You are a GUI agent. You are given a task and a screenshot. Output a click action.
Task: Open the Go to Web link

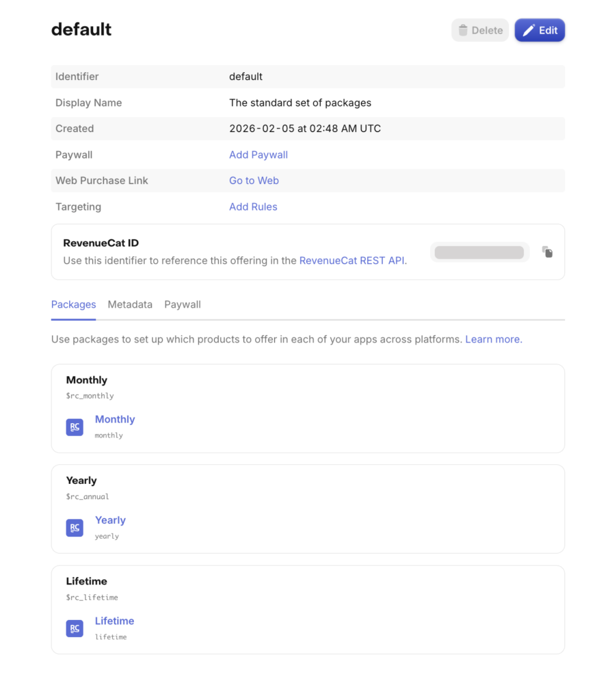point(254,181)
